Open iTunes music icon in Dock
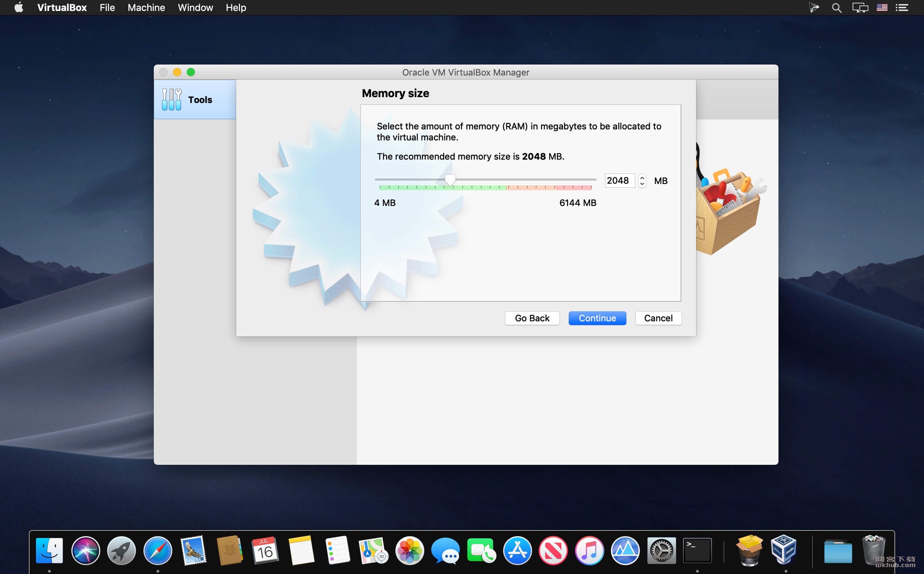 click(589, 550)
